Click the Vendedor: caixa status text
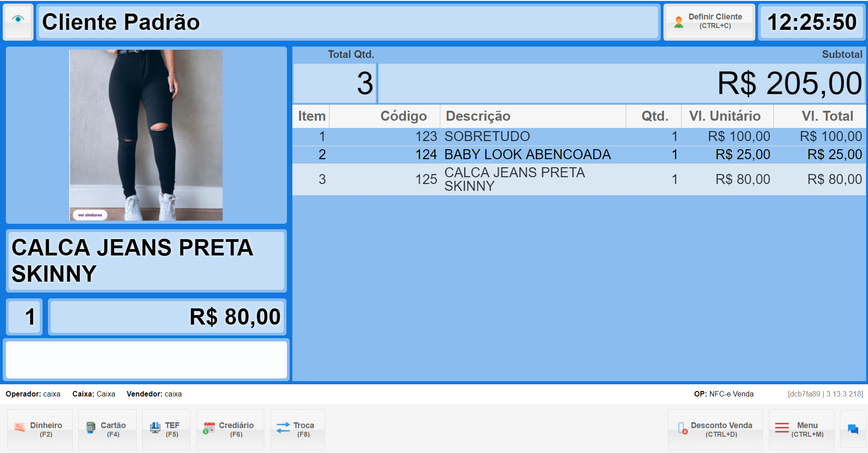 (x=154, y=394)
